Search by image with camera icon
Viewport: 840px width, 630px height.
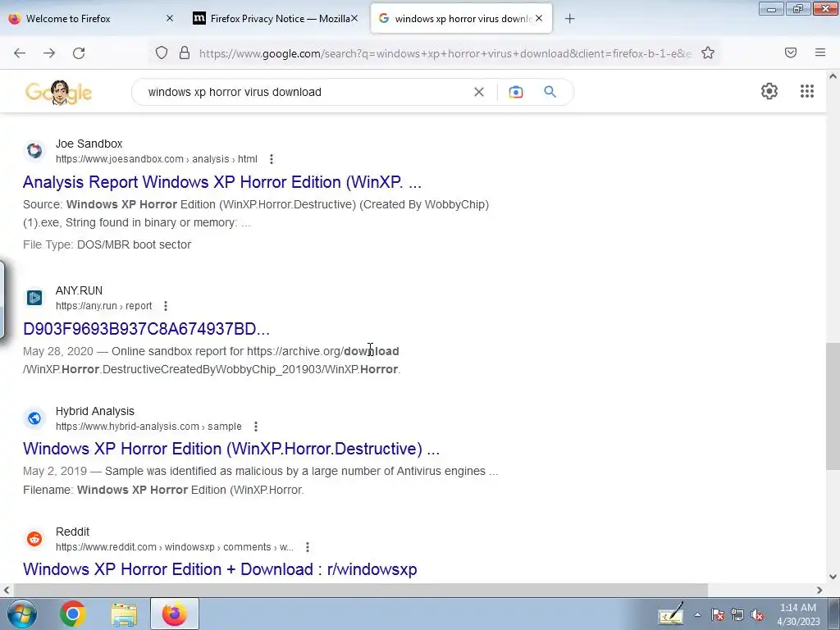515,92
